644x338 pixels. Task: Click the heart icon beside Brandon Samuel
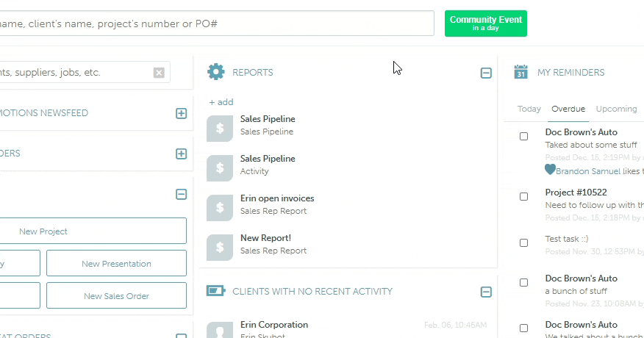coord(550,170)
